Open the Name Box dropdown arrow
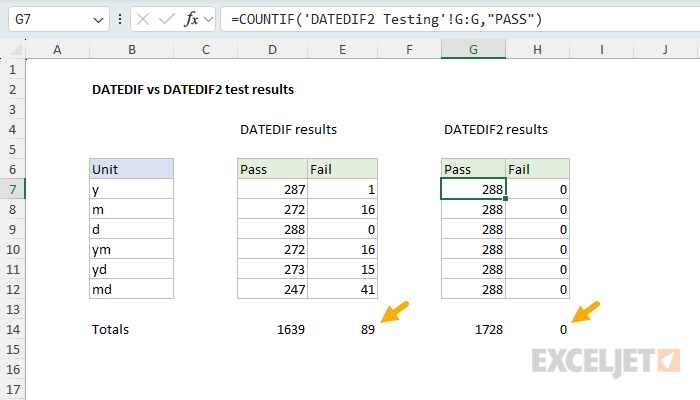 pos(98,20)
